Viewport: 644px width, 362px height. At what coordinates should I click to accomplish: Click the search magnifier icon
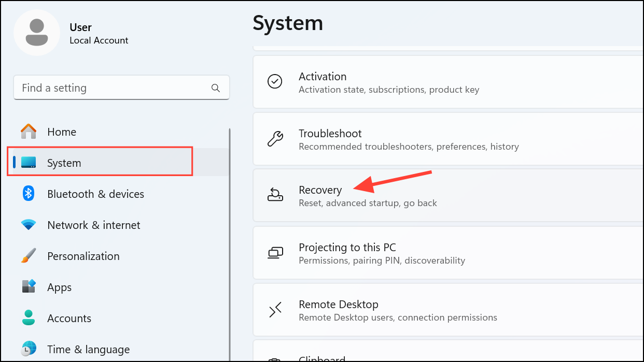[215, 88]
